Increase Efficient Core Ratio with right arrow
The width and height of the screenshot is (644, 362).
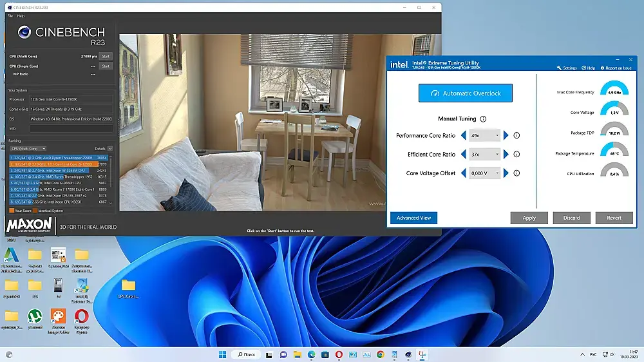506,154
